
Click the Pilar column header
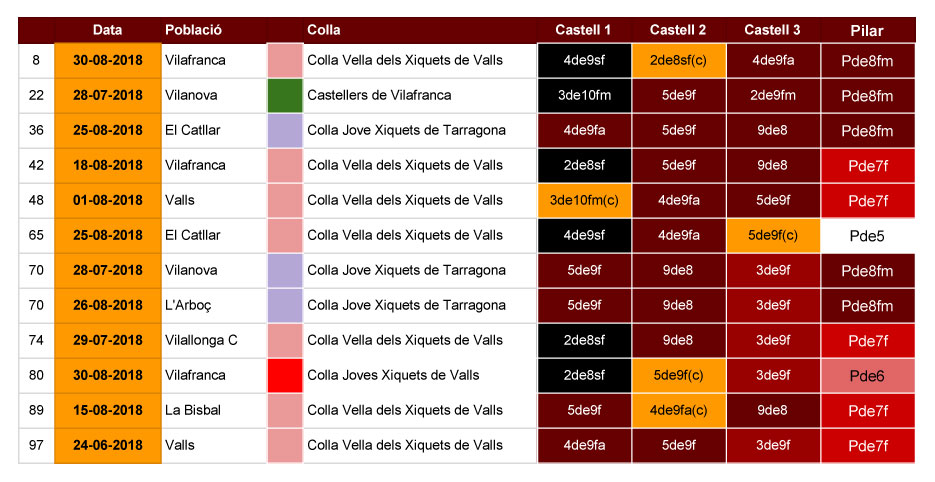coord(868,30)
